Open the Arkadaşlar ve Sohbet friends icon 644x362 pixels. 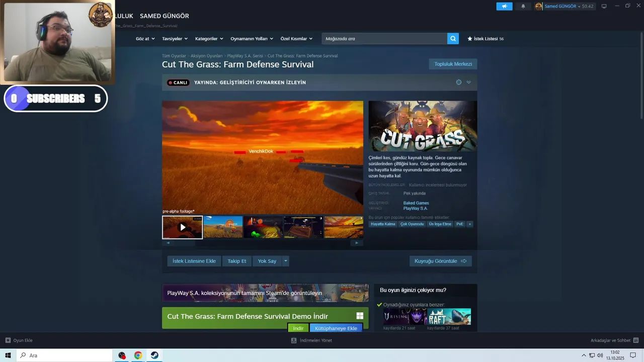(x=636, y=340)
